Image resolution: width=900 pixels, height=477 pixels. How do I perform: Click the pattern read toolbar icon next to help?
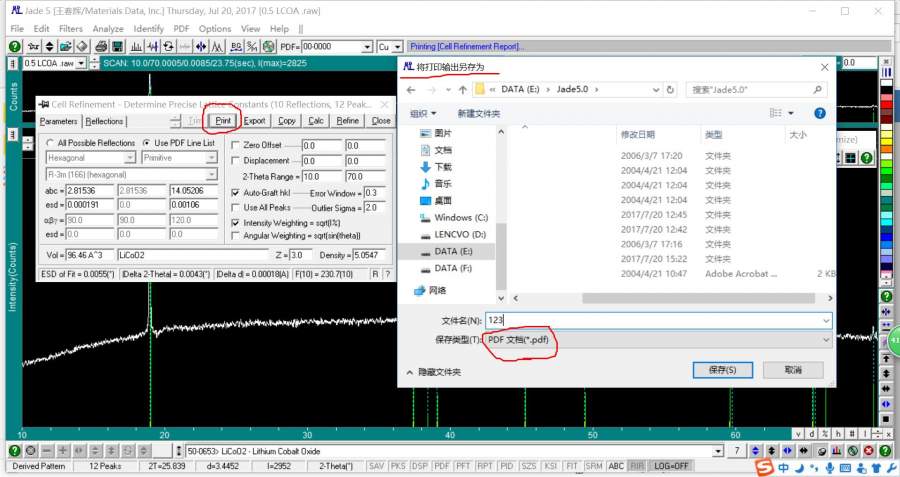pos(33,46)
